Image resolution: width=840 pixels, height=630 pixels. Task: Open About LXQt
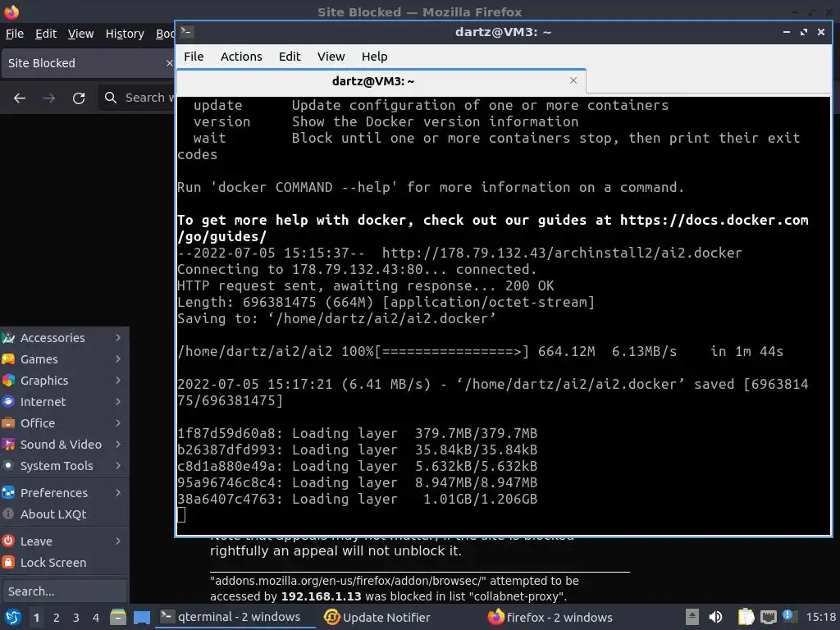pyautogui.click(x=64, y=514)
